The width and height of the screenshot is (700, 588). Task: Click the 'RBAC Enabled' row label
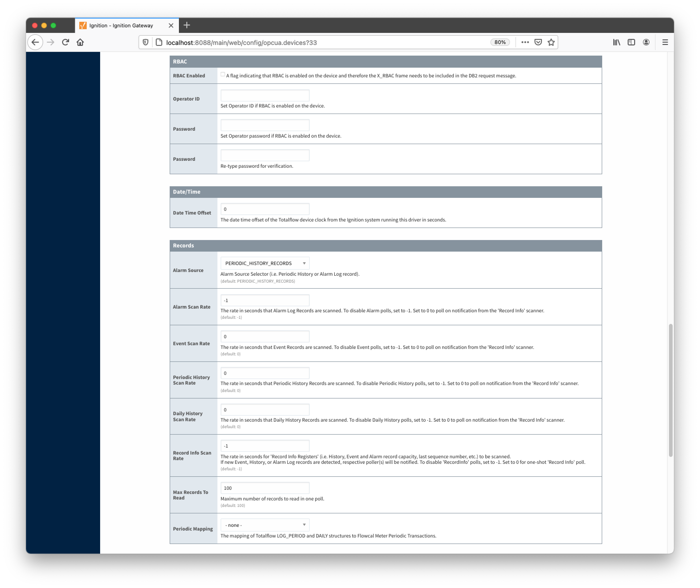coord(189,76)
